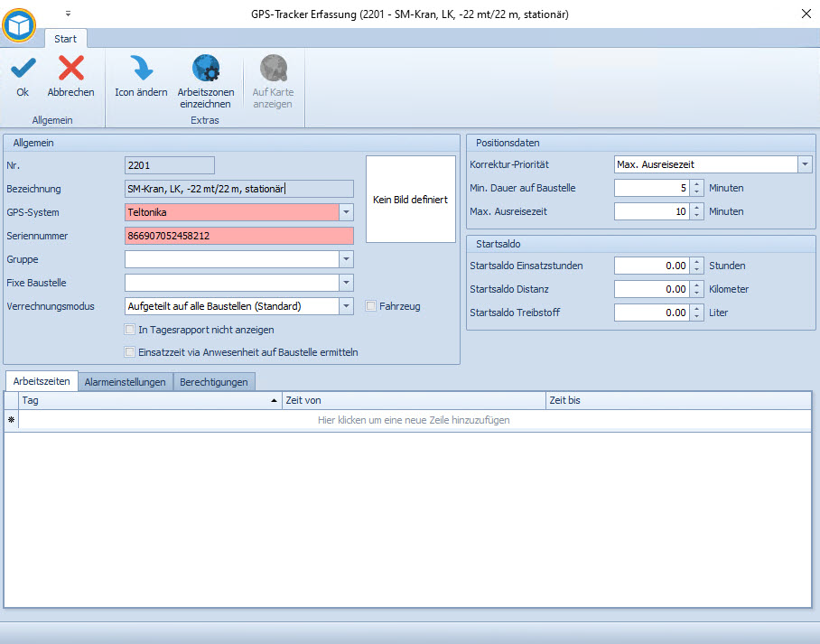Switch to the Berechtigungen tab
The image size is (820, 644).
click(x=214, y=382)
